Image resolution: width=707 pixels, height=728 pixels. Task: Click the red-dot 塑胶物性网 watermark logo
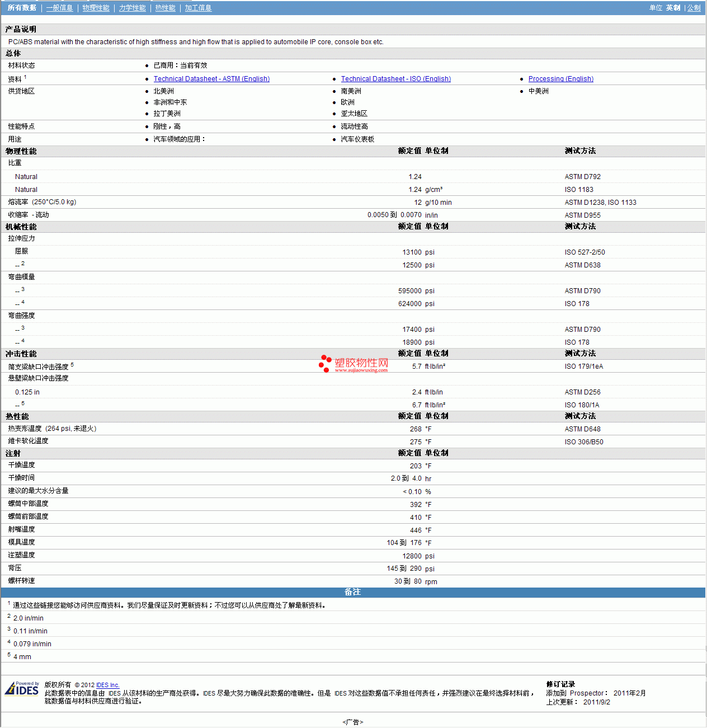353,363
